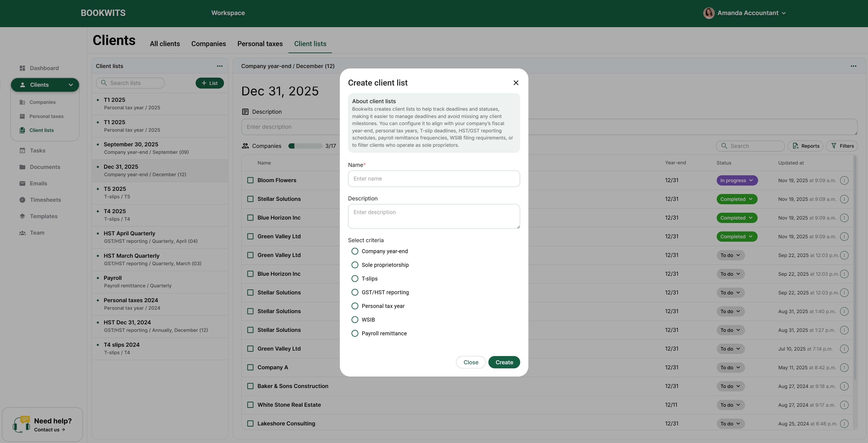The height and width of the screenshot is (443, 868).
Task: Click the Dashboard icon in sidebar
Action: click(22, 68)
